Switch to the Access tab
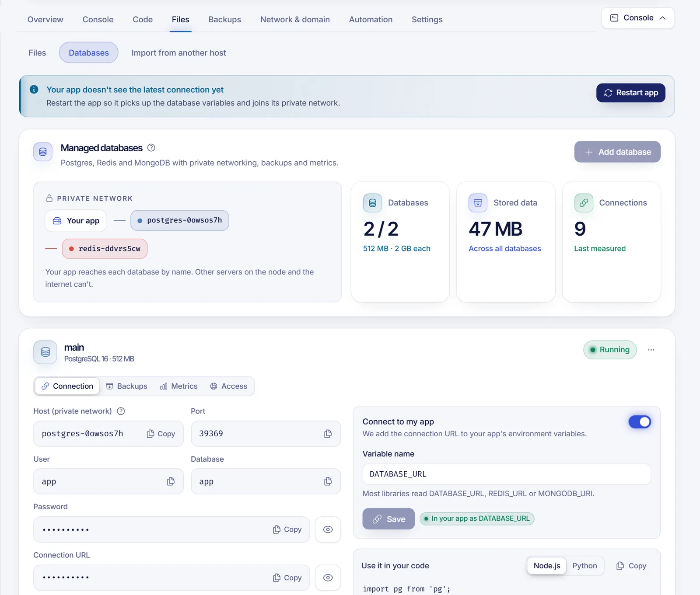 [229, 386]
